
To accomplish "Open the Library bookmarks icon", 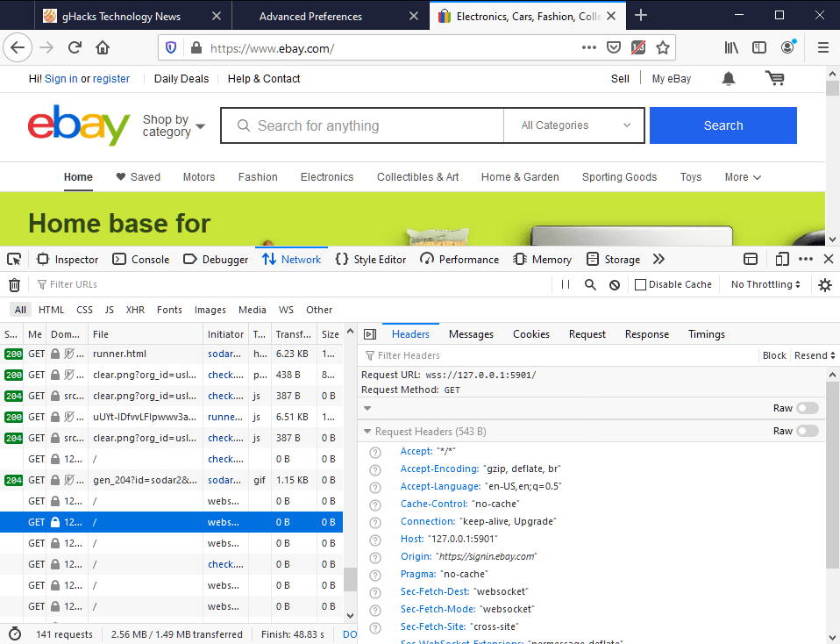I will 731,47.
